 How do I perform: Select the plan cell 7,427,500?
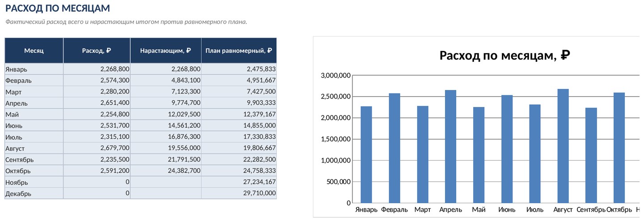click(239, 92)
